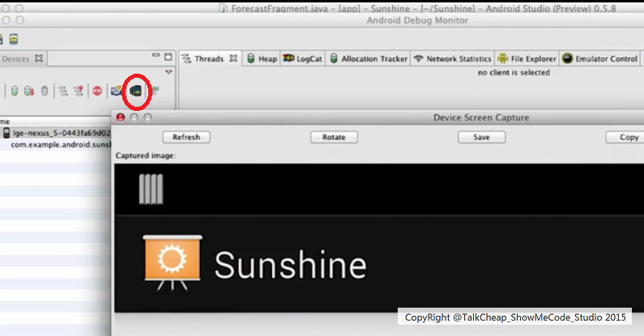
Task: Click the phone-shaped Dump View Hierarchy icon
Action: (136, 91)
